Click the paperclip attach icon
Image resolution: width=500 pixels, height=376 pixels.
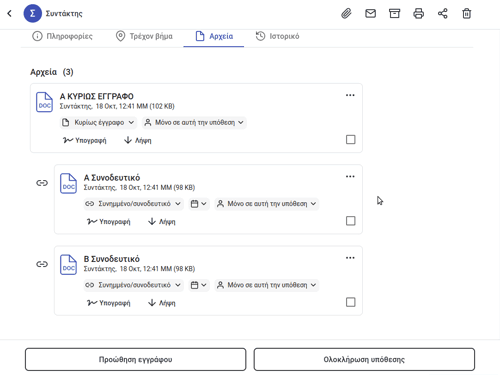tap(346, 13)
